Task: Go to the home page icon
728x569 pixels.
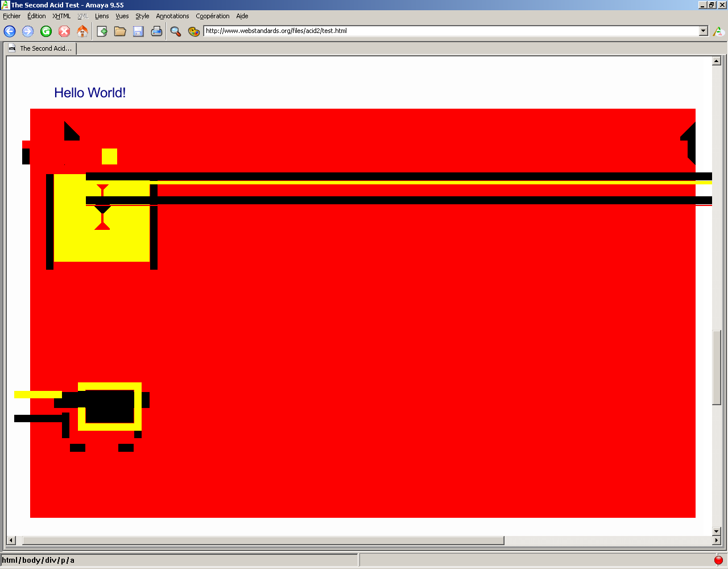Action: (82, 31)
